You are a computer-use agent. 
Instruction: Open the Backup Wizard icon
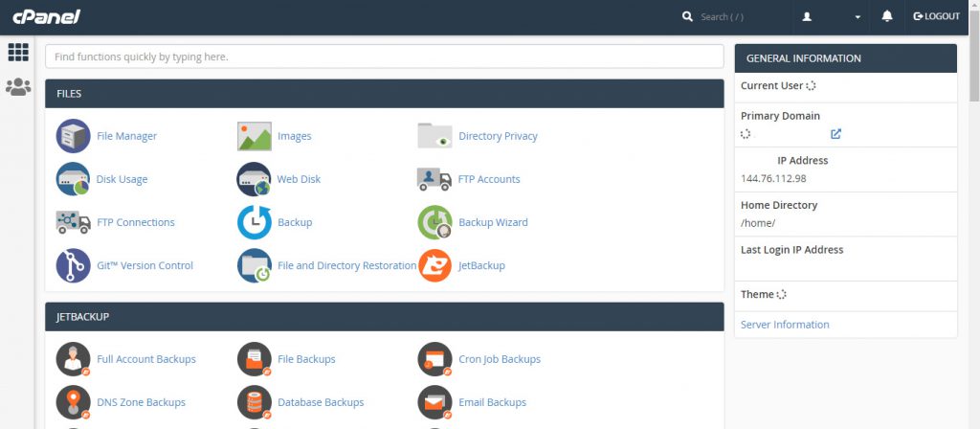pos(434,222)
